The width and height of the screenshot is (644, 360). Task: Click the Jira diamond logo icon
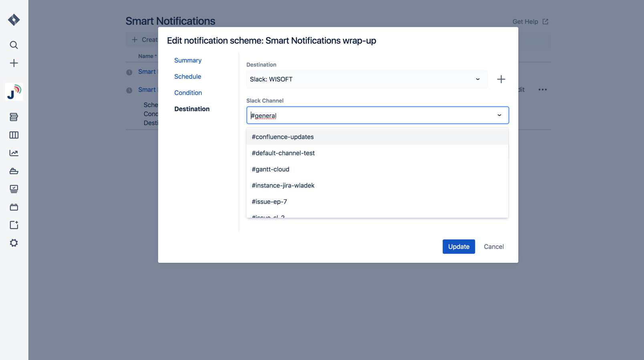pos(14,20)
